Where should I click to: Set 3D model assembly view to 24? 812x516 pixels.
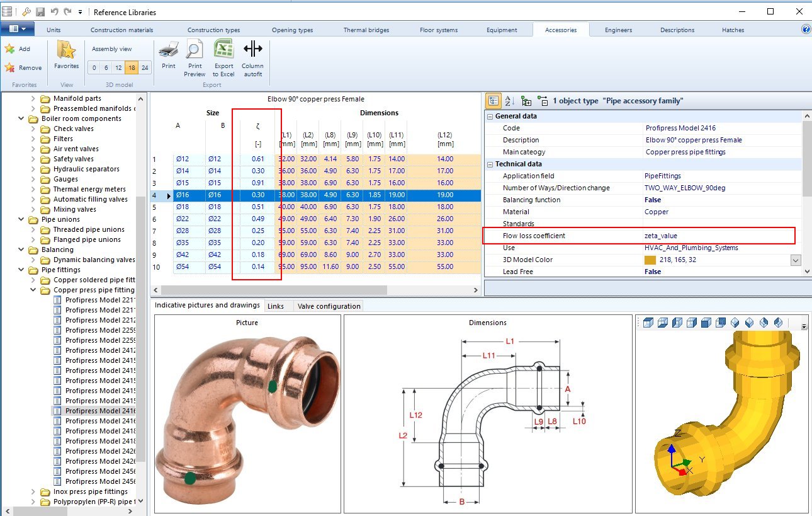(x=145, y=67)
